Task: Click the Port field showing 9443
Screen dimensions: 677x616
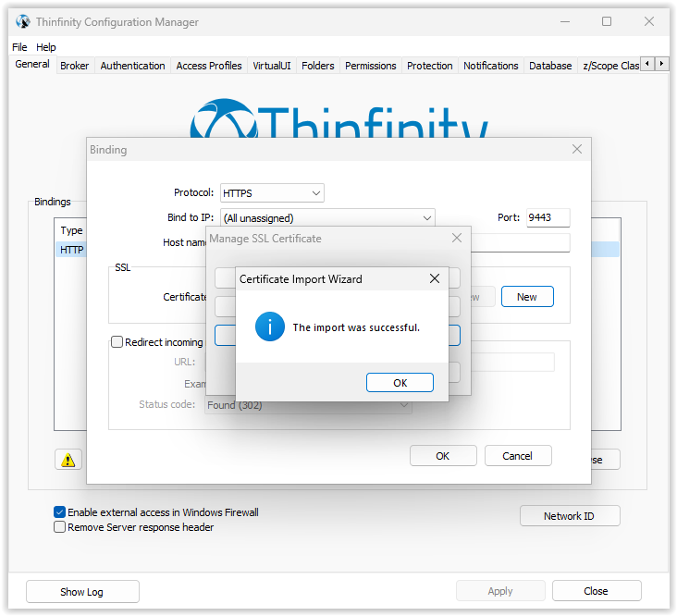Action: [x=548, y=217]
